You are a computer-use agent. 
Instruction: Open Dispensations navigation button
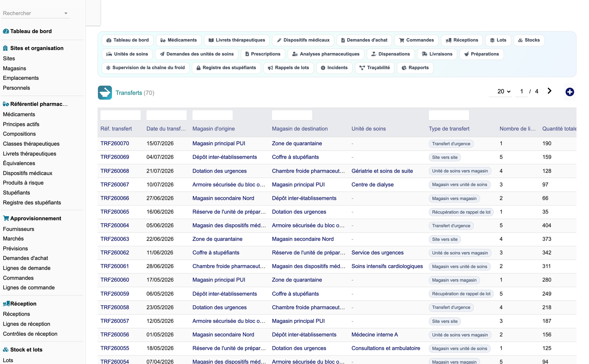click(390, 54)
